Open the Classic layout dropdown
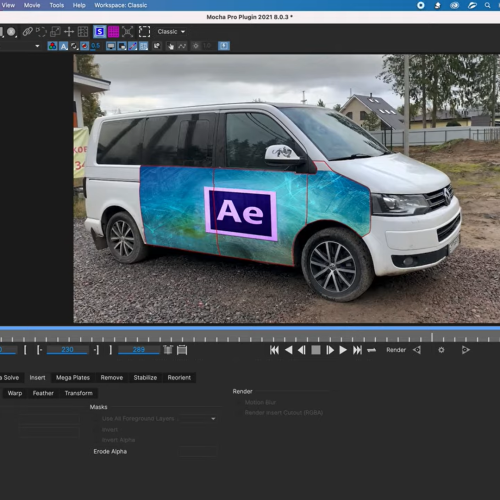 click(x=171, y=32)
